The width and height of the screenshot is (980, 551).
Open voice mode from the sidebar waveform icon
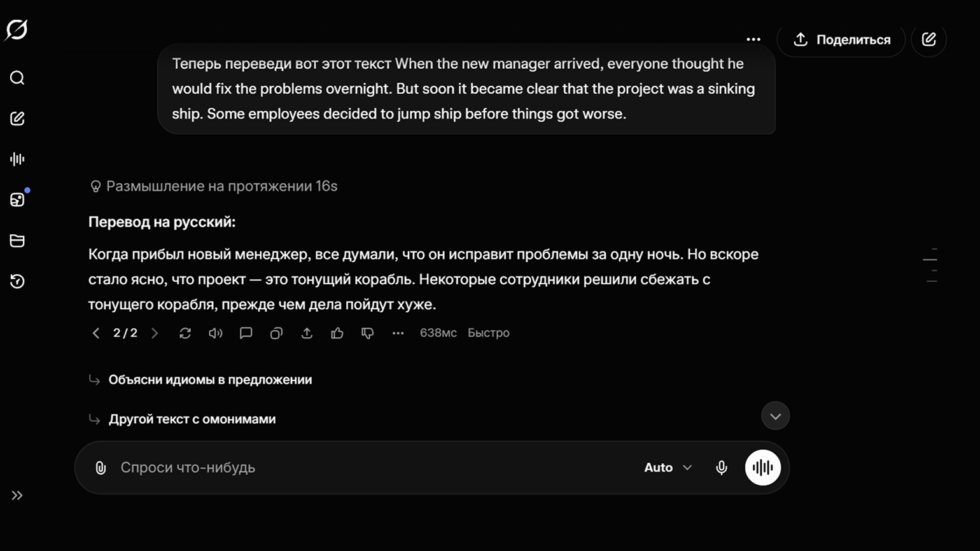(x=17, y=159)
